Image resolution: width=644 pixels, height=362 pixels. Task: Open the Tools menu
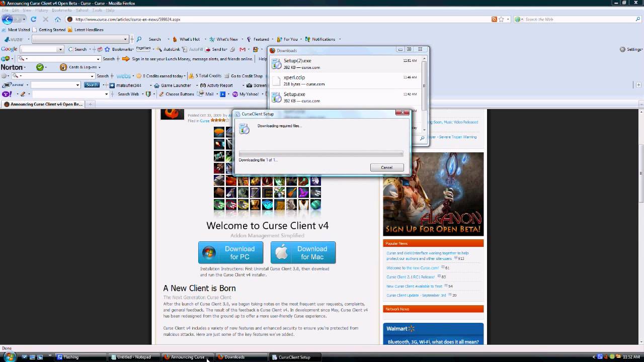click(97, 10)
